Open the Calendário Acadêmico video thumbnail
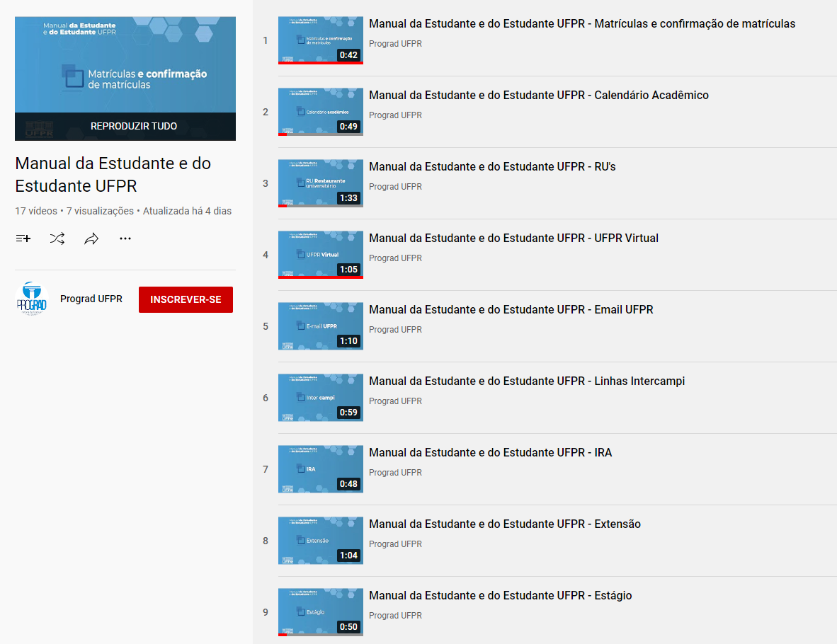This screenshot has height=644, width=837. [320, 111]
